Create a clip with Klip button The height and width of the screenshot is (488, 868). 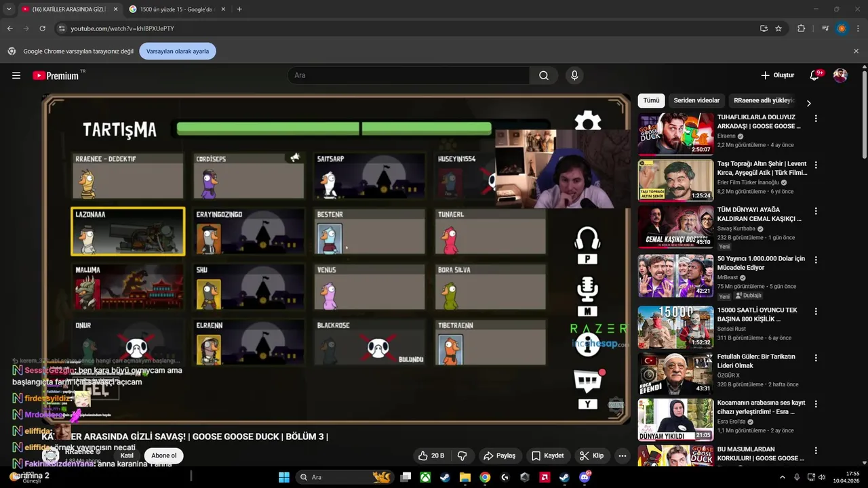[591, 455]
